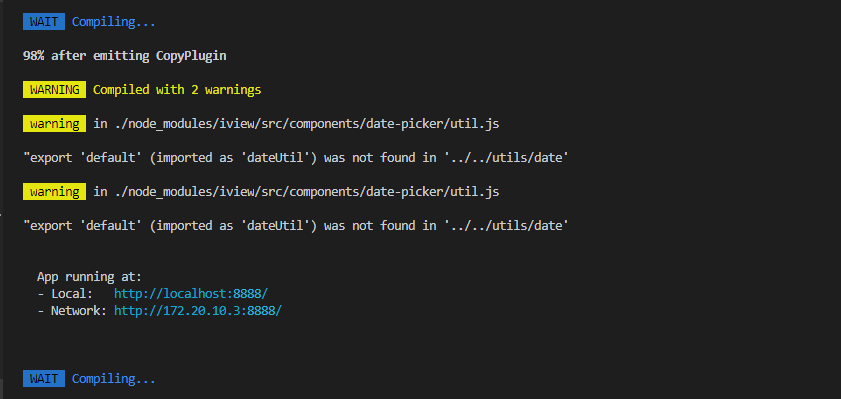Click the yellow uppercase WARNING badge
The height and width of the screenshot is (399, 841).
pyautogui.click(x=54, y=90)
